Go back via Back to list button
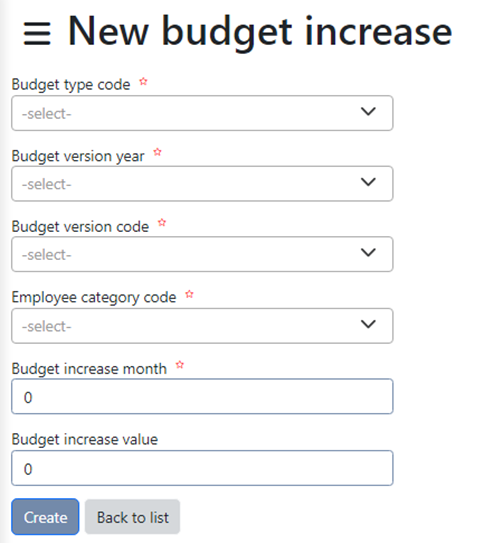The width and height of the screenshot is (484, 543). coord(133,517)
